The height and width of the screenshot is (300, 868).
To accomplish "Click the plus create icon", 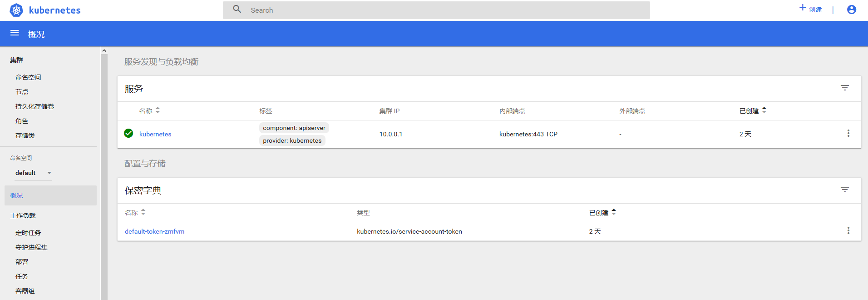I will 803,8.
